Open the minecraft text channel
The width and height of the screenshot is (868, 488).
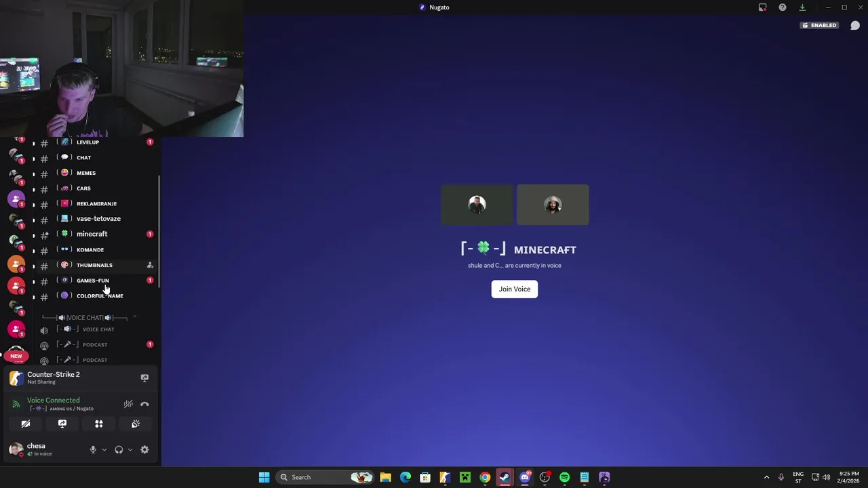click(92, 234)
